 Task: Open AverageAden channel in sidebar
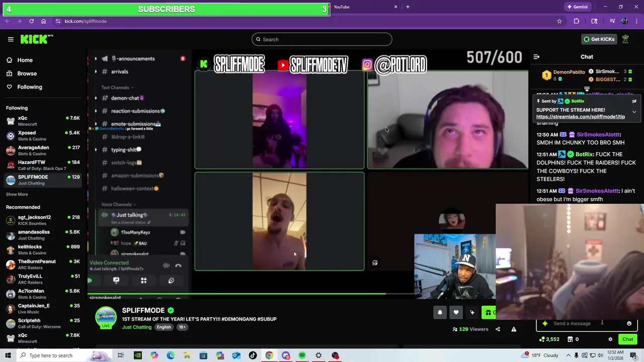click(x=43, y=150)
